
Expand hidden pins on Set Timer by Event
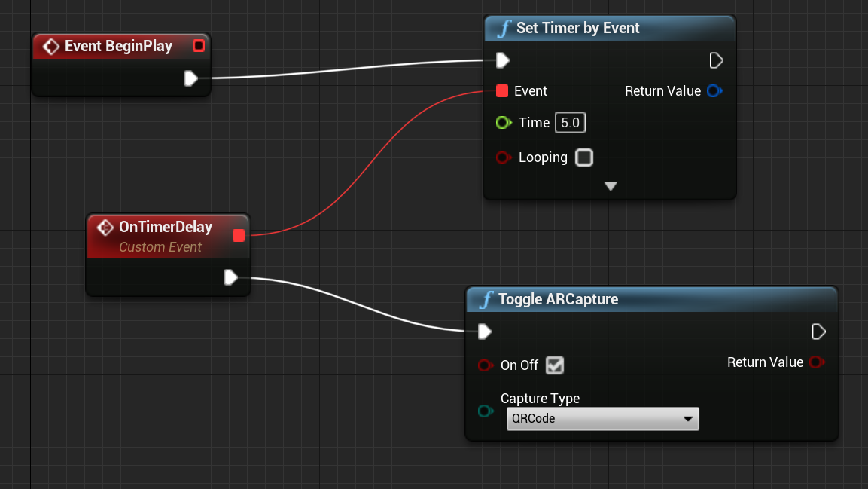tap(610, 186)
